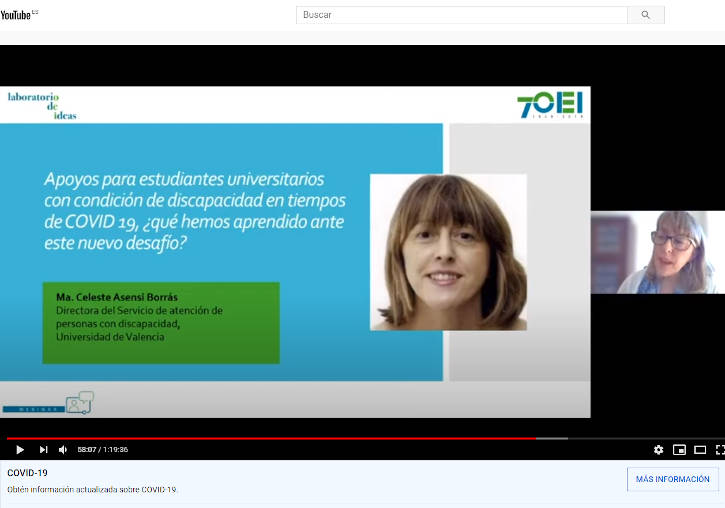Click the YouTube logo

coord(19,15)
